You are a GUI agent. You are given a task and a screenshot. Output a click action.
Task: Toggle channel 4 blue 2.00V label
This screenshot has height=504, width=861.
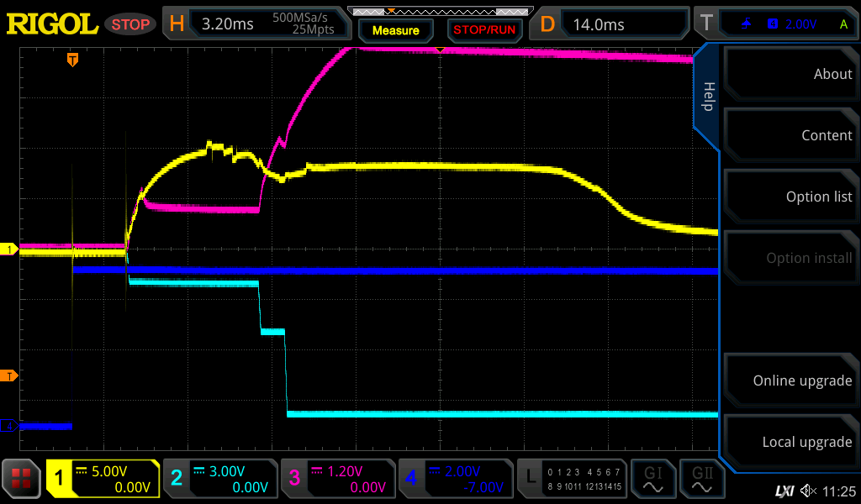point(456,479)
